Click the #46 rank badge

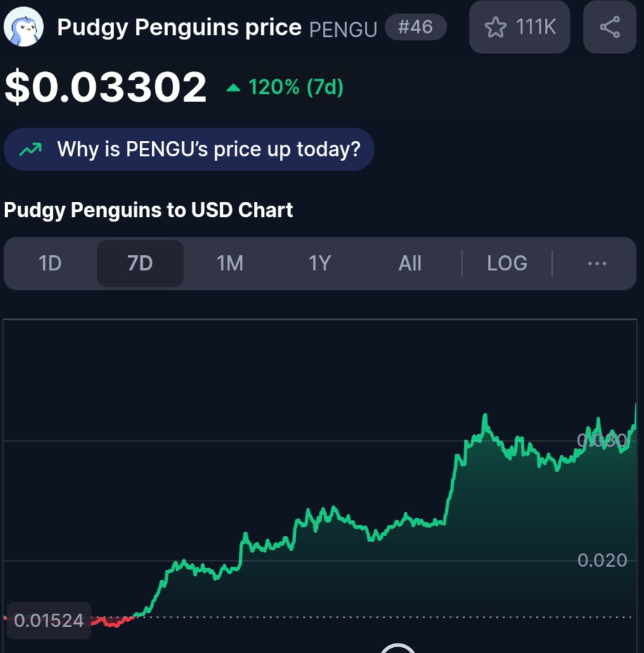(x=416, y=27)
